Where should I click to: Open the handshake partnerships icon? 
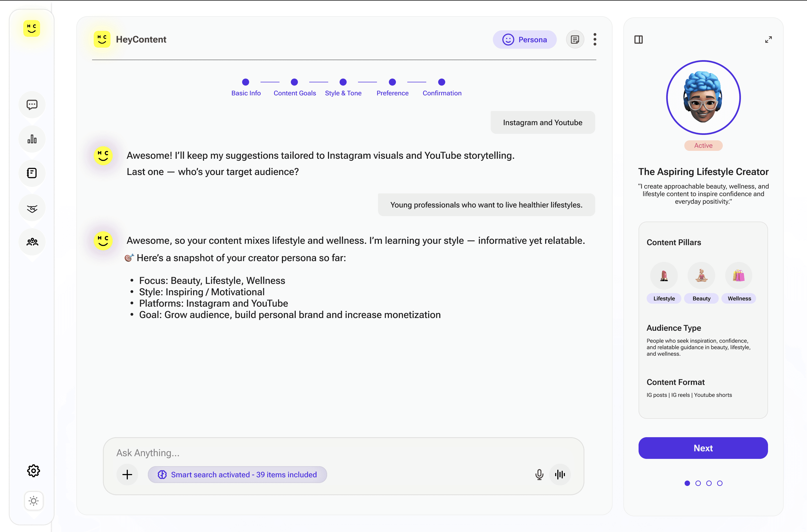pyautogui.click(x=32, y=208)
